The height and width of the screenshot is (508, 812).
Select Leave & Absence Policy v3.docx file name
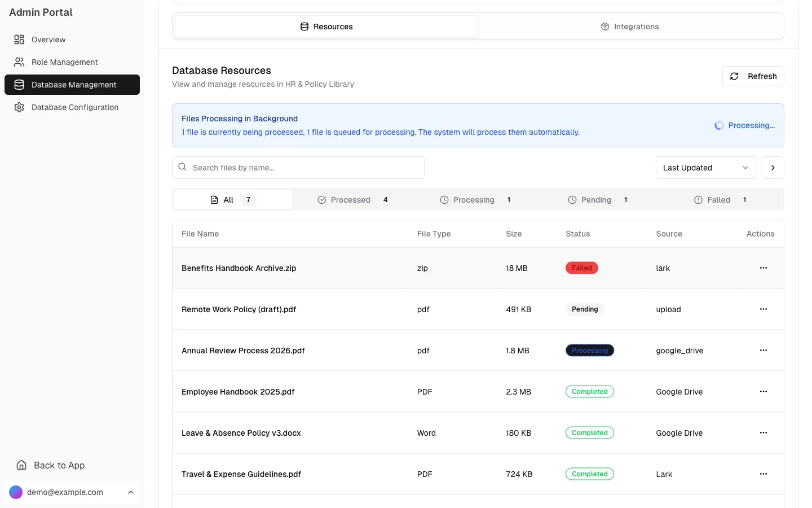coord(241,433)
